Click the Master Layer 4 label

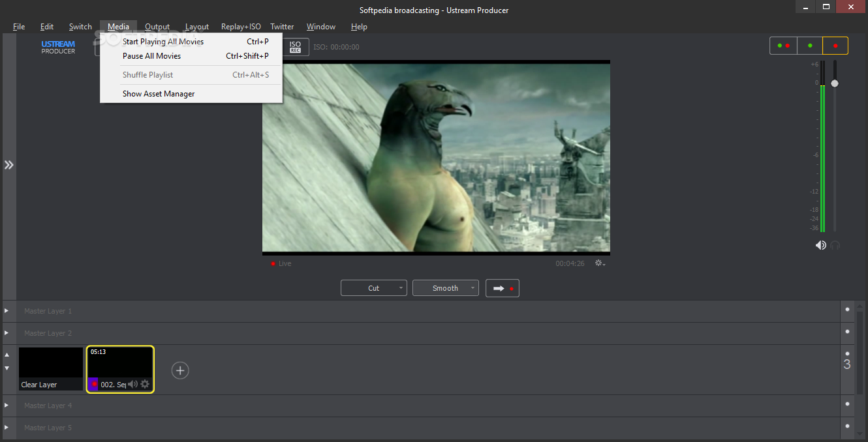48,405
